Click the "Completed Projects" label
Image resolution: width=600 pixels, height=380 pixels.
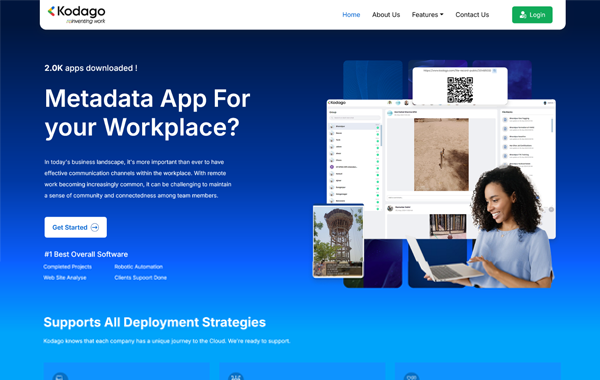(68, 267)
